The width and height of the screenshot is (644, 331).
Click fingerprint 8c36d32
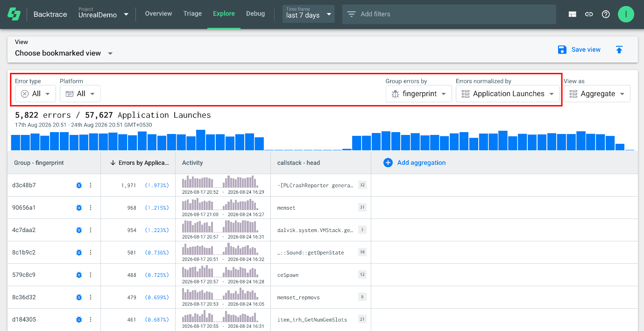(24, 297)
